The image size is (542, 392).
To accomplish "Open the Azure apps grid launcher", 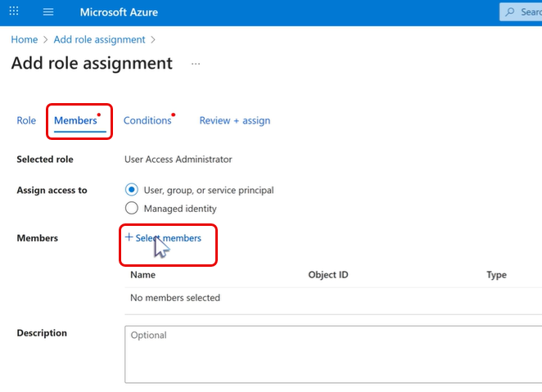I will pyautogui.click(x=14, y=11).
